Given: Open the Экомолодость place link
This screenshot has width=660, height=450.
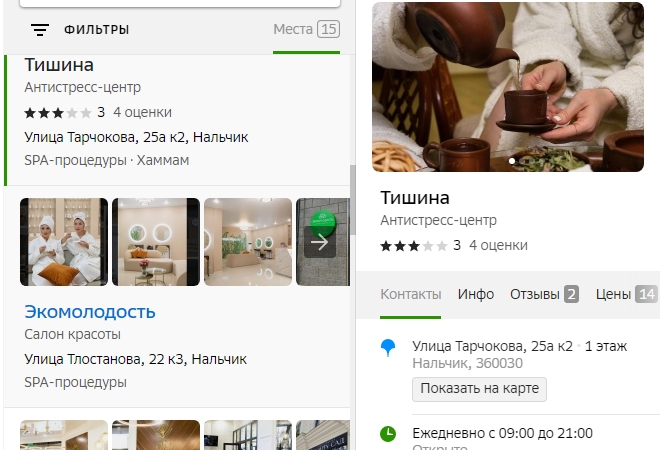Looking at the screenshot, I should pos(90,312).
